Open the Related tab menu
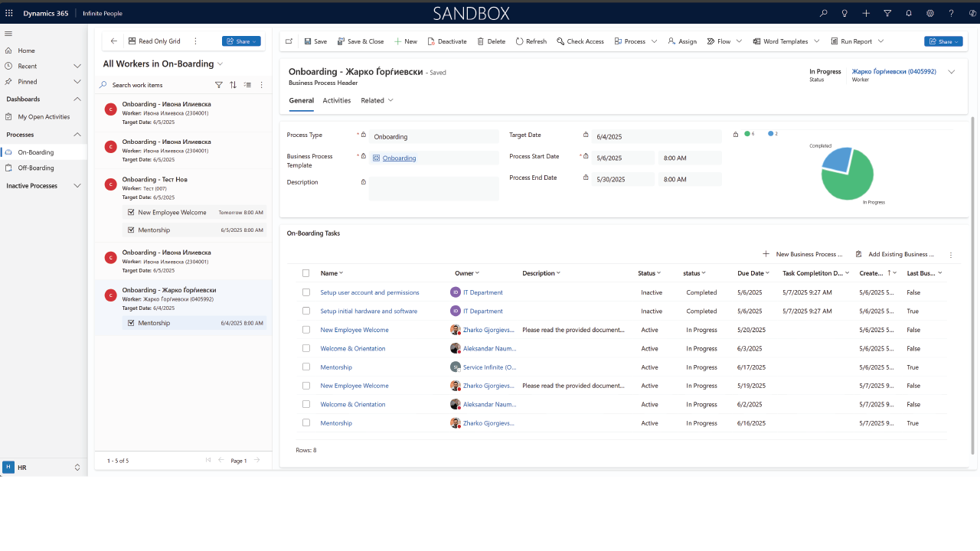This screenshot has height=551, width=980. tap(377, 100)
